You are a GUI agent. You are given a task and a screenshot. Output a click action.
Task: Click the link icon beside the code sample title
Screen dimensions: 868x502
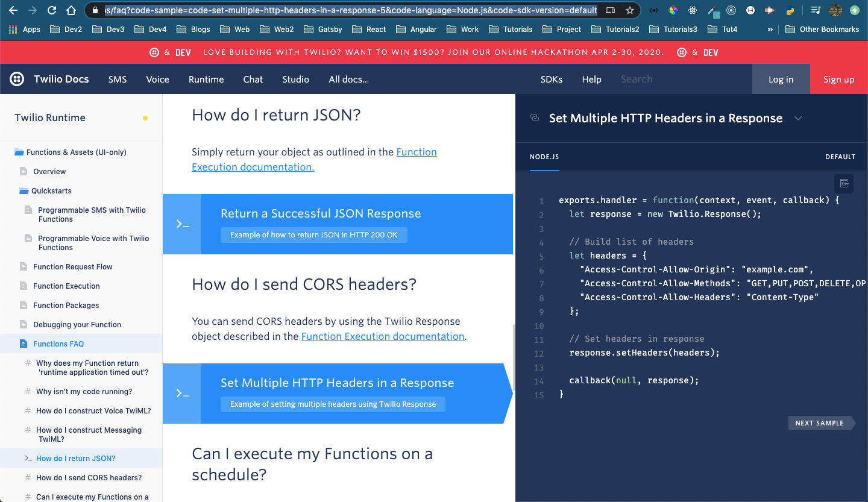534,118
